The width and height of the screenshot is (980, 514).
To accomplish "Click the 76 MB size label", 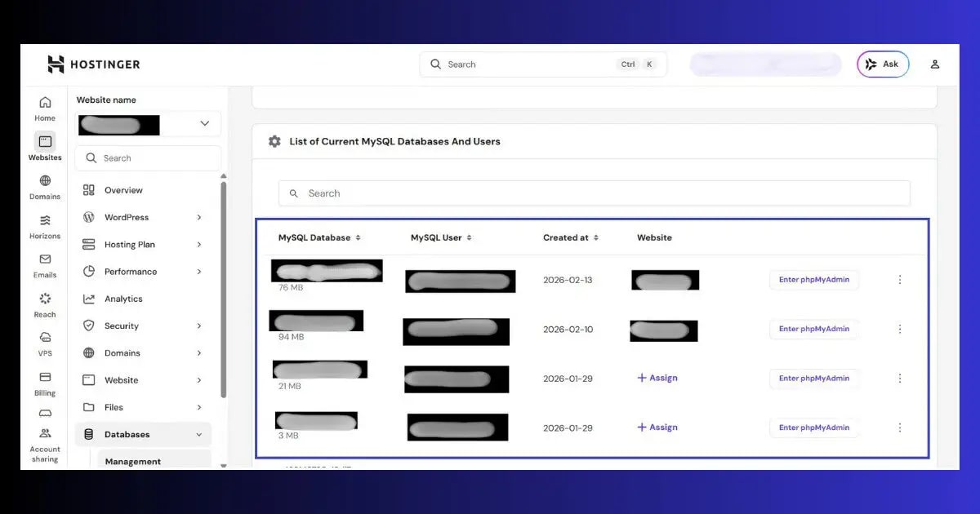I will pyautogui.click(x=291, y=288).
